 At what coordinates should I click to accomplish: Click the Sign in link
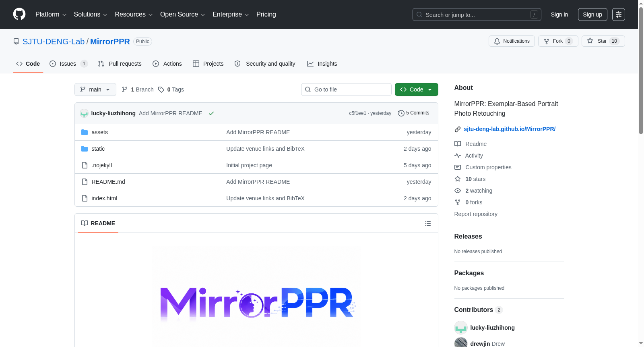tap(559, 15)
